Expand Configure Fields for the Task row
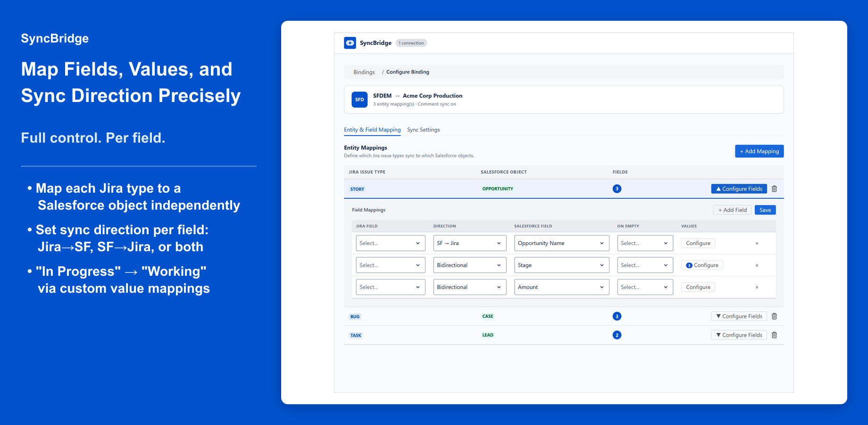The width and height of the screenshot is (868, 425). 739,335
